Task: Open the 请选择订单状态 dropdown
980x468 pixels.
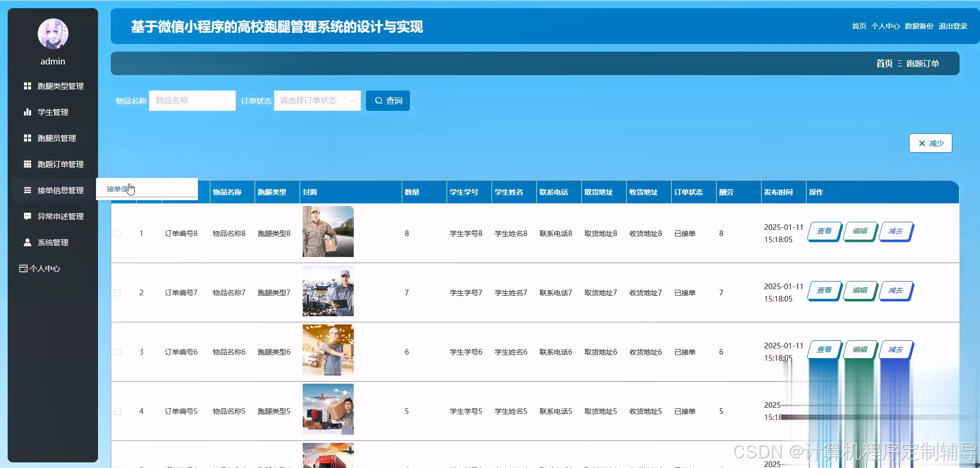Action: 316,101
